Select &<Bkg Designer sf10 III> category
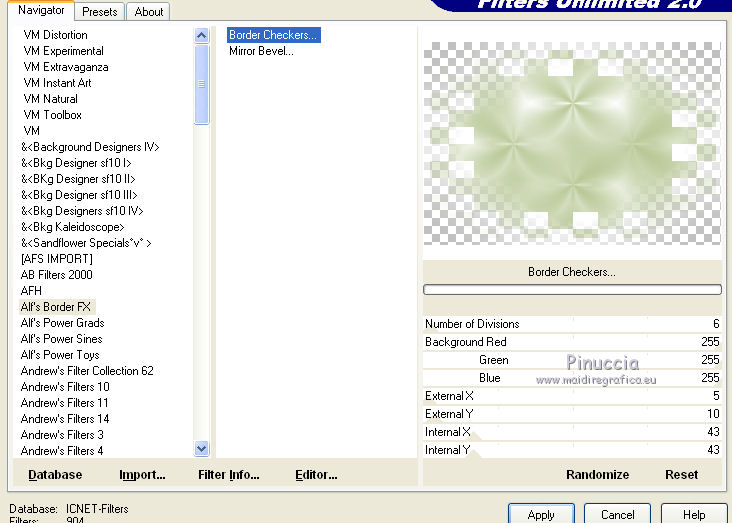 [x=79, y=195]
